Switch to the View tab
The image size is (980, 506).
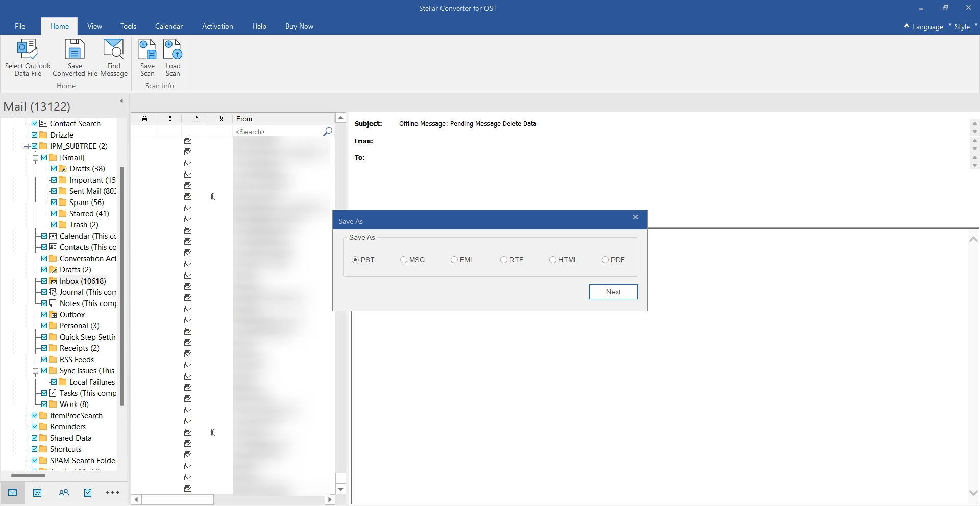94,26
